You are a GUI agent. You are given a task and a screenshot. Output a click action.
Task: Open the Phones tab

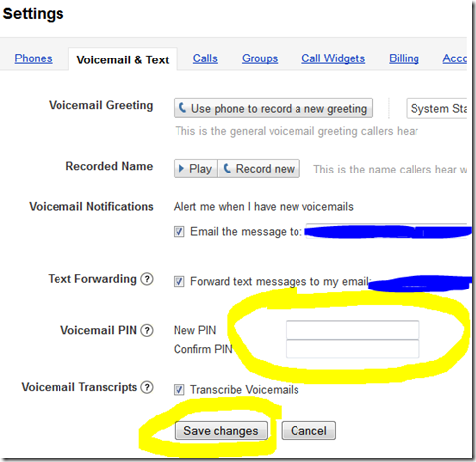click(x=33, y=58)
